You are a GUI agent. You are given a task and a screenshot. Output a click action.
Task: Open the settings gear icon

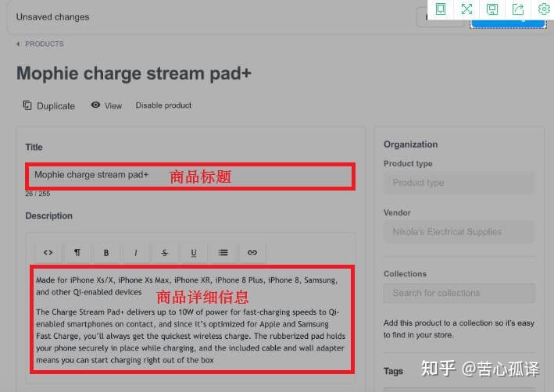tap(543, 9)
